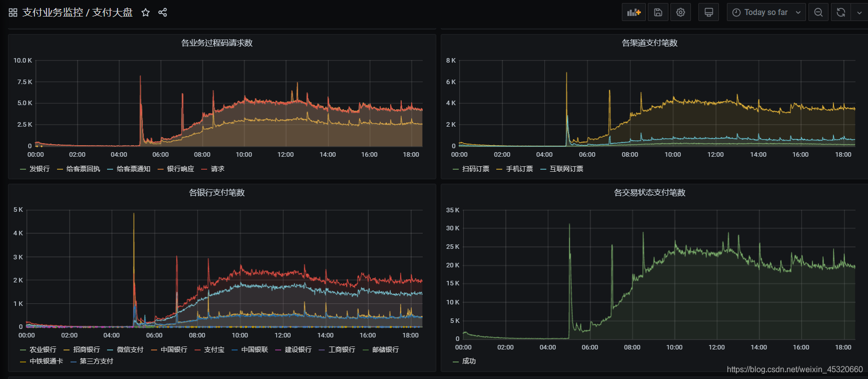868x379 pixels.
Task: Share the dashboard via share icon
Action: click(x=163, y=13)
